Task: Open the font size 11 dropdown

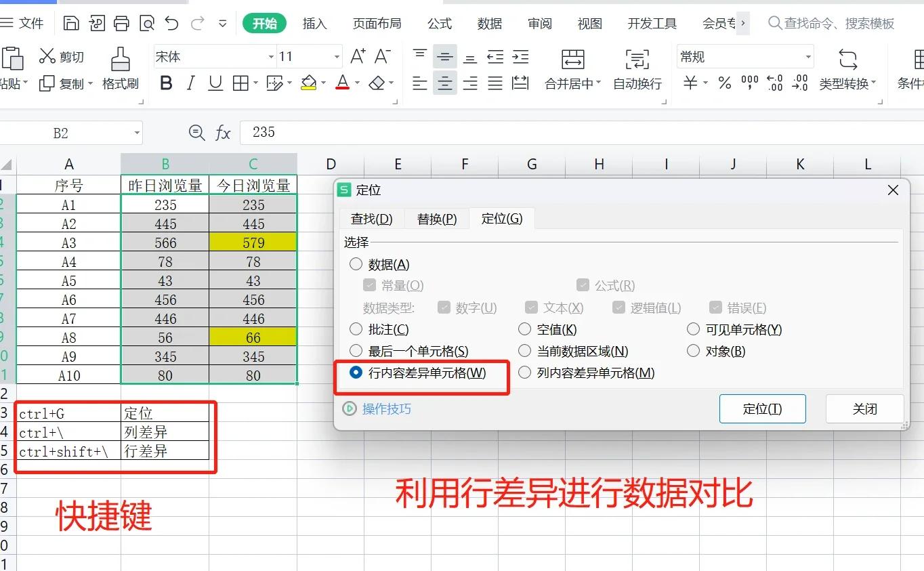Action: 337,57
